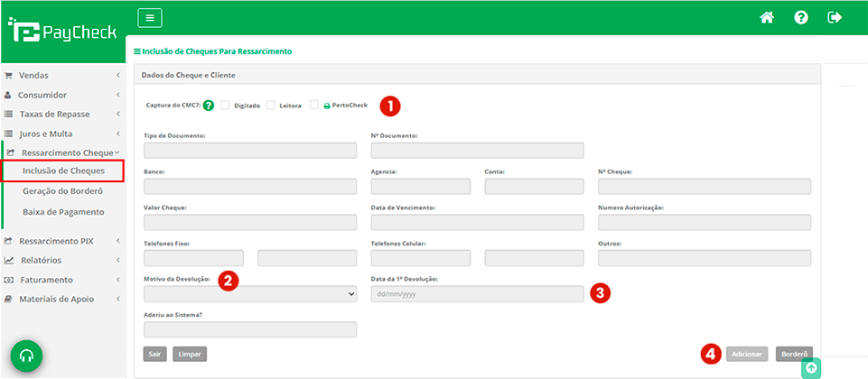868x379 pixels.
Task: Click the first Telefones Celular field
Action: (421, 258)
